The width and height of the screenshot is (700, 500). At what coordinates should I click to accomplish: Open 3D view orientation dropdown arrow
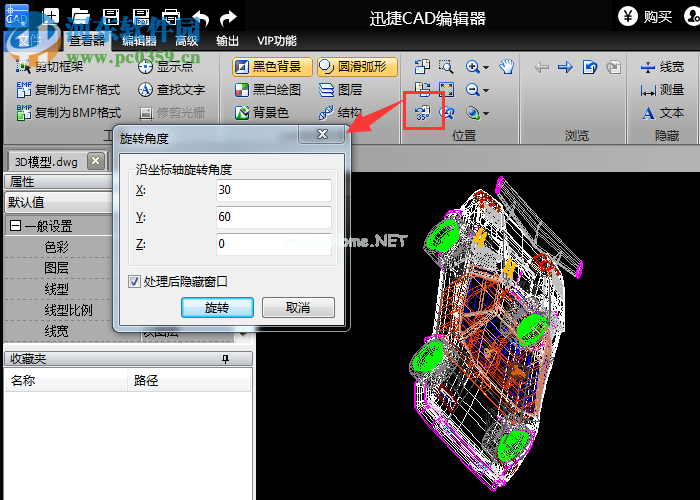click(x=486, y=114)
